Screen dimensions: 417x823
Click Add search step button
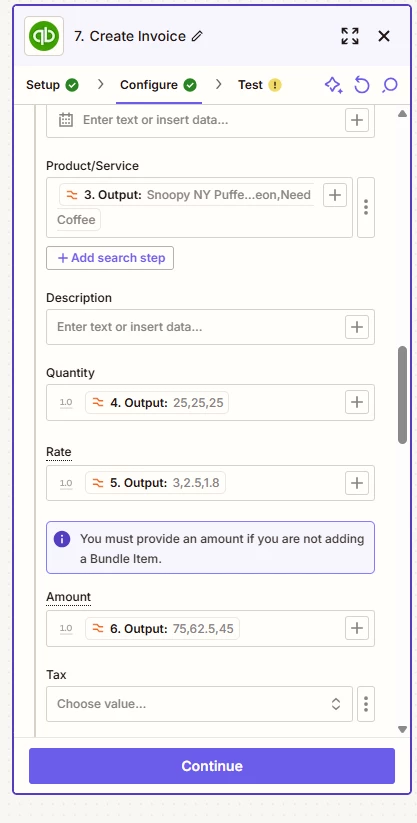coord(110,258)
